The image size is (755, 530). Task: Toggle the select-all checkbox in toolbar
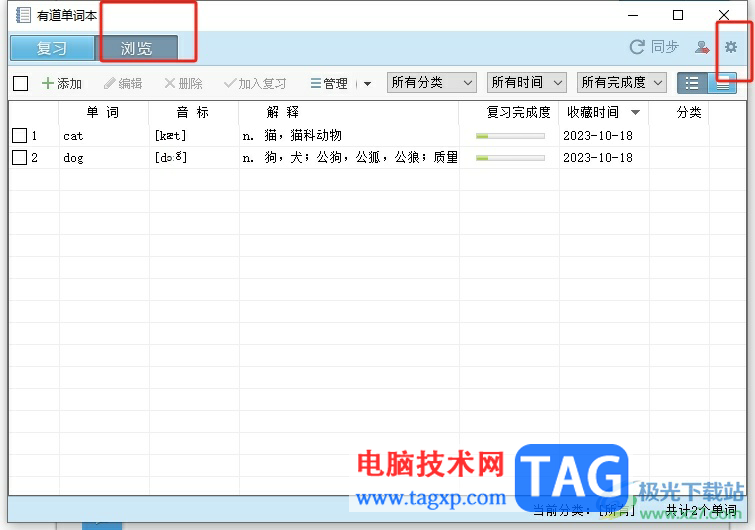point(20,83)
